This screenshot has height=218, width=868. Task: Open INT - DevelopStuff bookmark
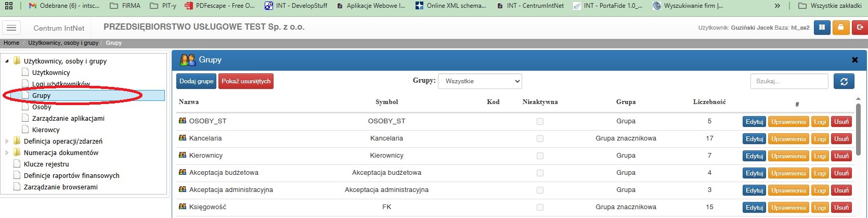(x=296, y=6)
